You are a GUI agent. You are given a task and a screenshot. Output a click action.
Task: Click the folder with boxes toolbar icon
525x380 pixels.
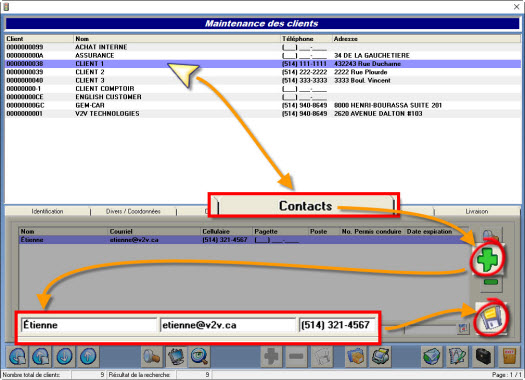356,356
